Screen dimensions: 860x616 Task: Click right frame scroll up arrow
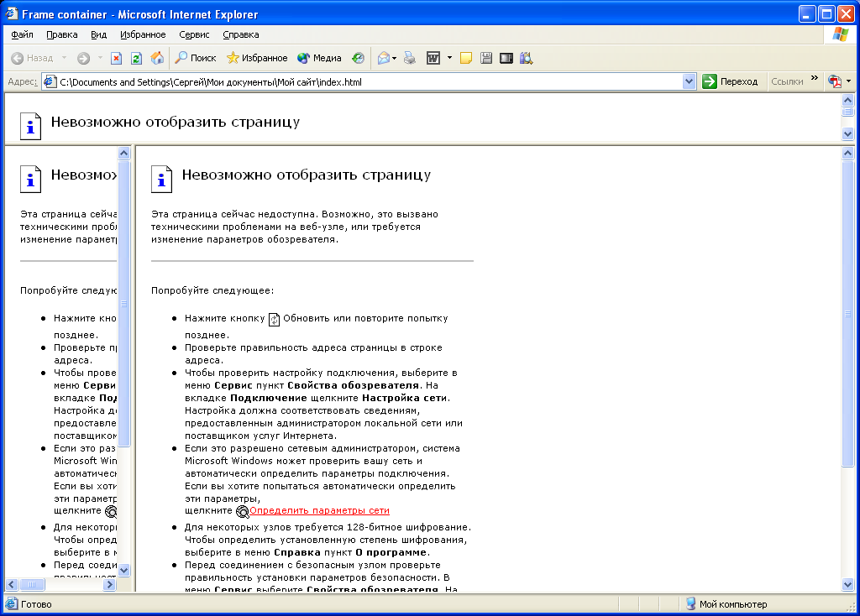click(x=848, y=153)
